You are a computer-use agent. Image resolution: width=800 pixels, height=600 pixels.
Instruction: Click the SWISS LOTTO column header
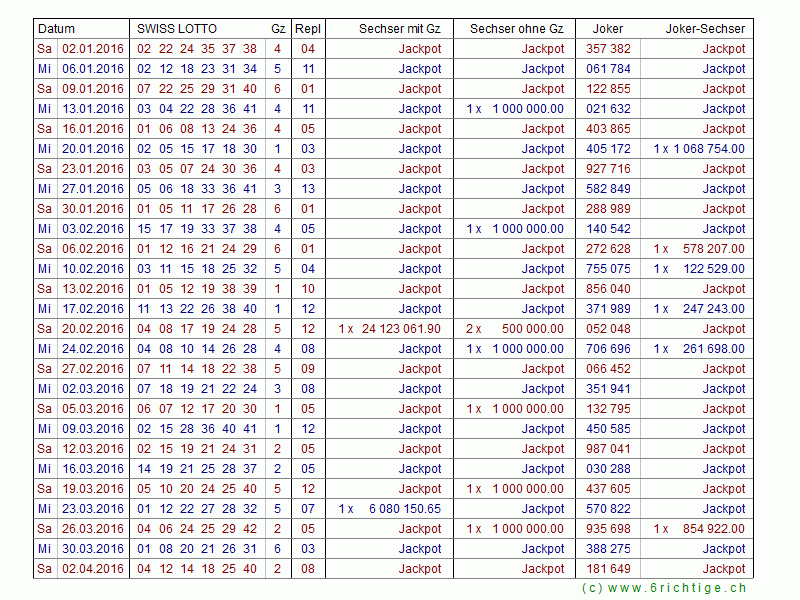click(177, 29)
